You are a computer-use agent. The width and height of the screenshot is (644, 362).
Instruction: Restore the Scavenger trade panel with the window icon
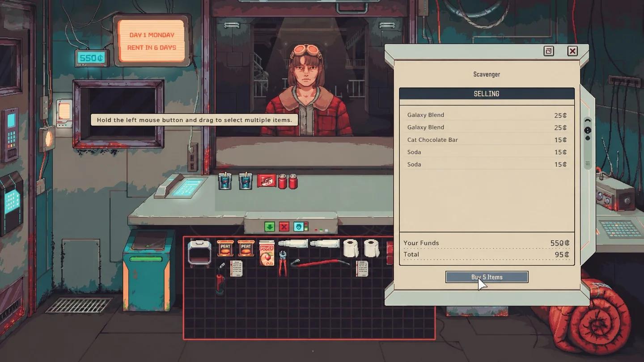[x=549, y=51]
